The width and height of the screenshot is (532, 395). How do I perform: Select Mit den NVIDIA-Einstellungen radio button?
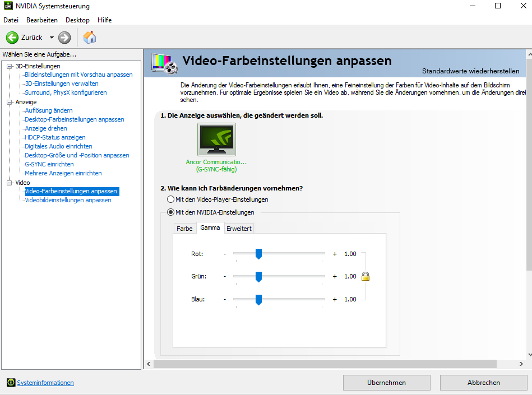pyautogui.click(x=170, y=212)
